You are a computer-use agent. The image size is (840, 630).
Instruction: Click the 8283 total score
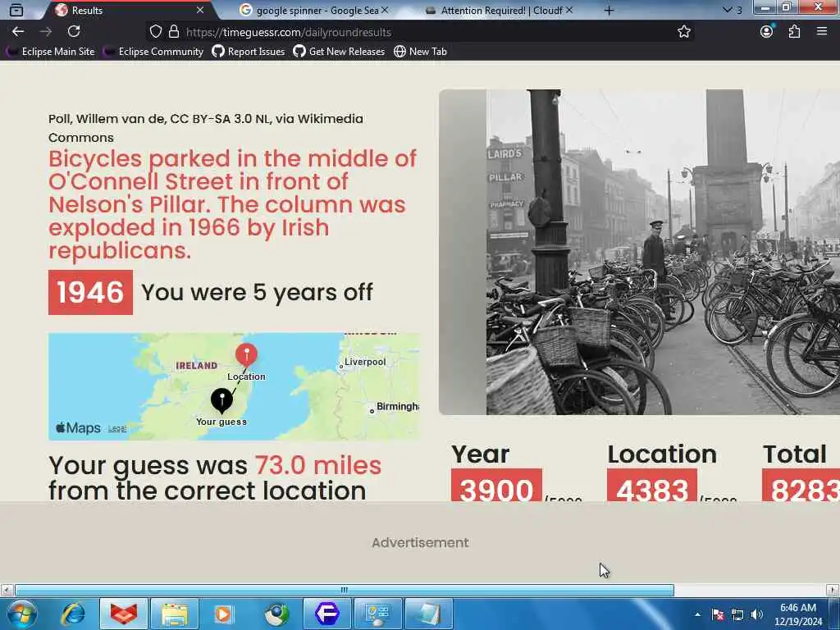coord(801,486)
